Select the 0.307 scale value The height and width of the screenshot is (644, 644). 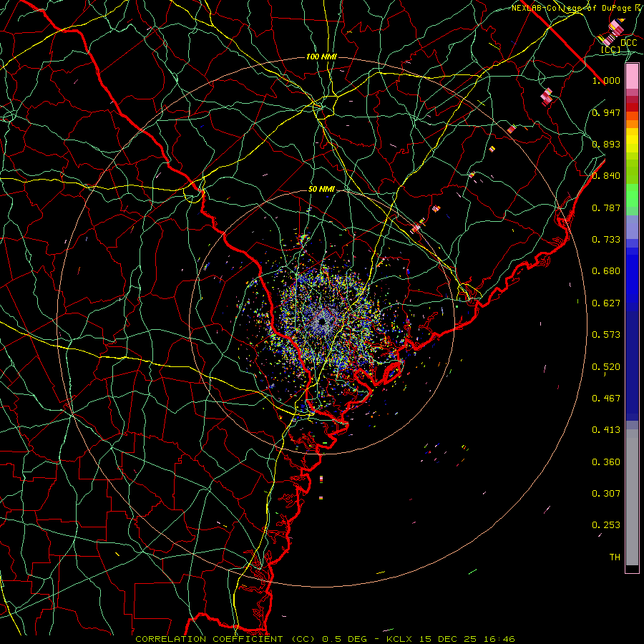tap(606, 494)
